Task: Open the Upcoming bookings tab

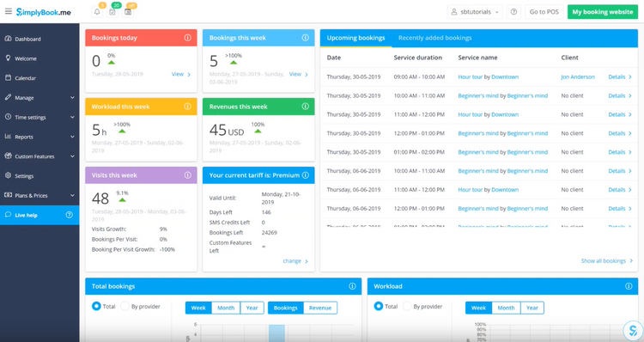Action: [355, 38]
